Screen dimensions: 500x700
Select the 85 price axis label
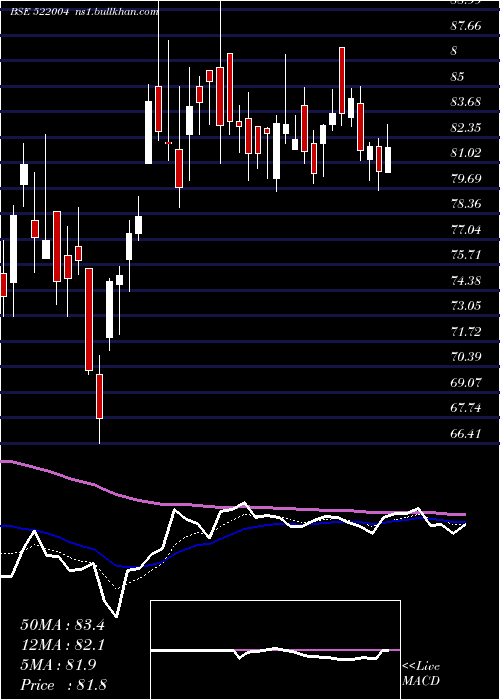point(458,77)
